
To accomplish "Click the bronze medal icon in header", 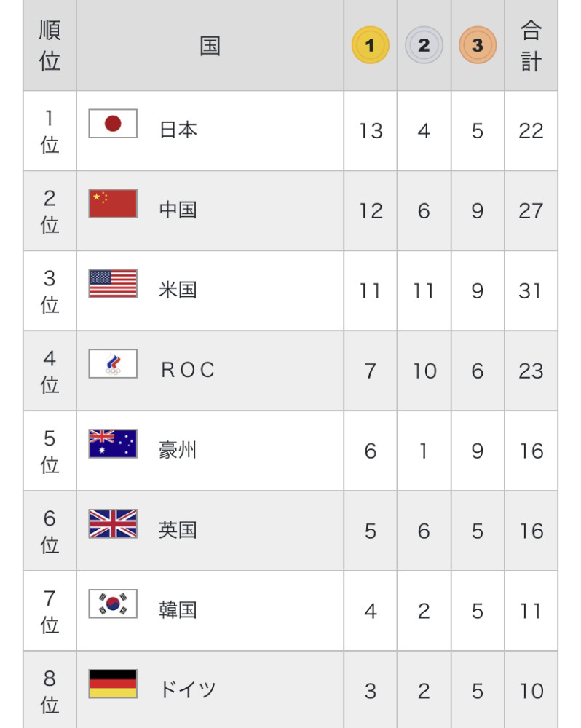I will [x=478, y=45].
